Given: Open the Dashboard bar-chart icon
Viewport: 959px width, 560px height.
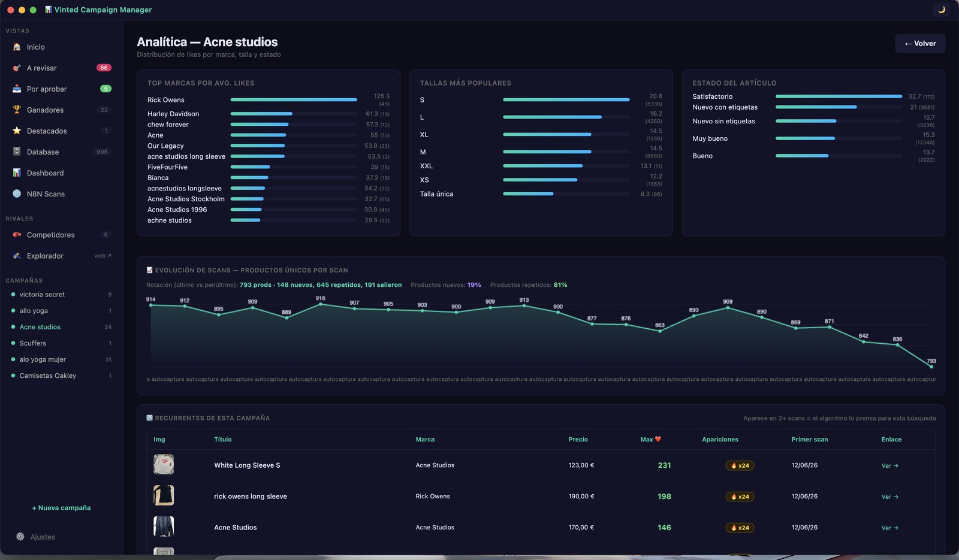Looking at the screenshot, I should (17, 172).
